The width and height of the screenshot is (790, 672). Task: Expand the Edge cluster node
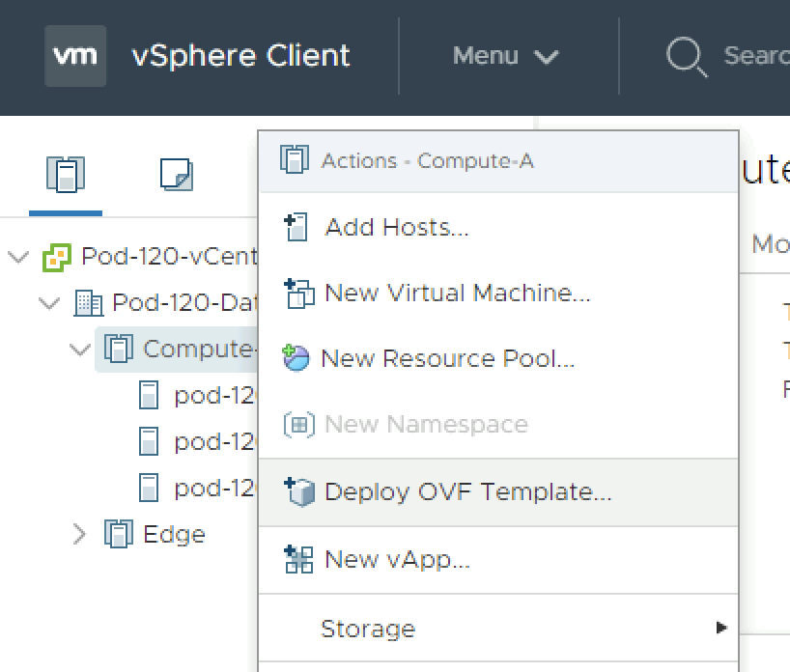[x=80, y=534]
